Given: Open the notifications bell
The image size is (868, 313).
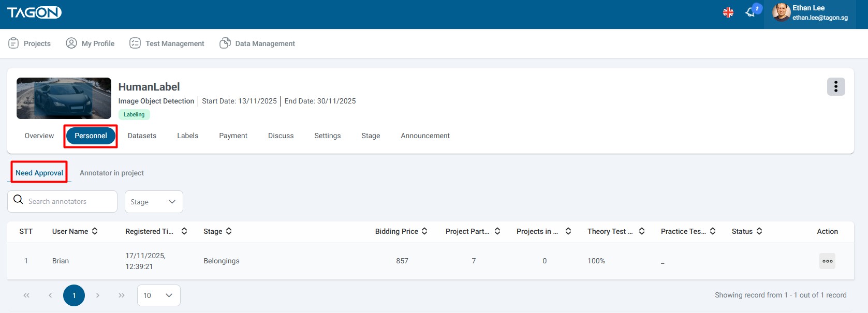Looking at the screenshot, I should click(x=751, y=12).
